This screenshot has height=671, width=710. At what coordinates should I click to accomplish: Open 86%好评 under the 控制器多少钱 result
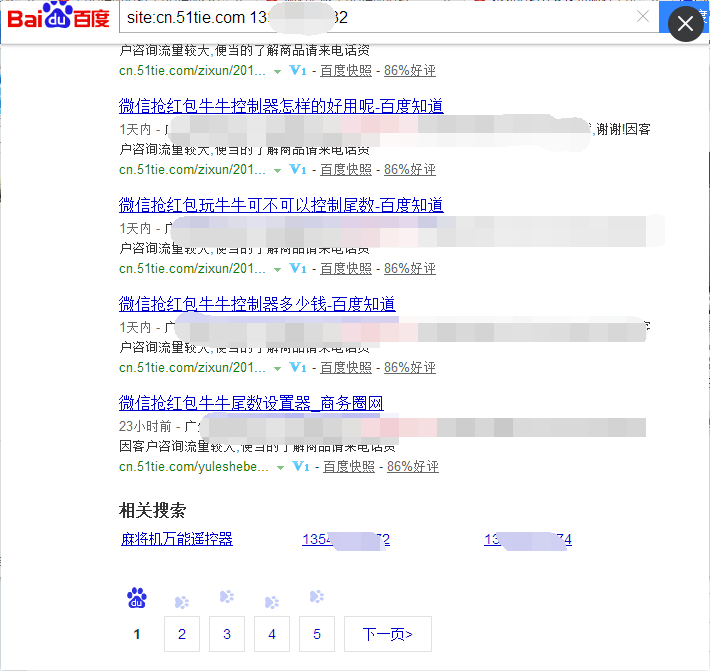coord(410,368)
